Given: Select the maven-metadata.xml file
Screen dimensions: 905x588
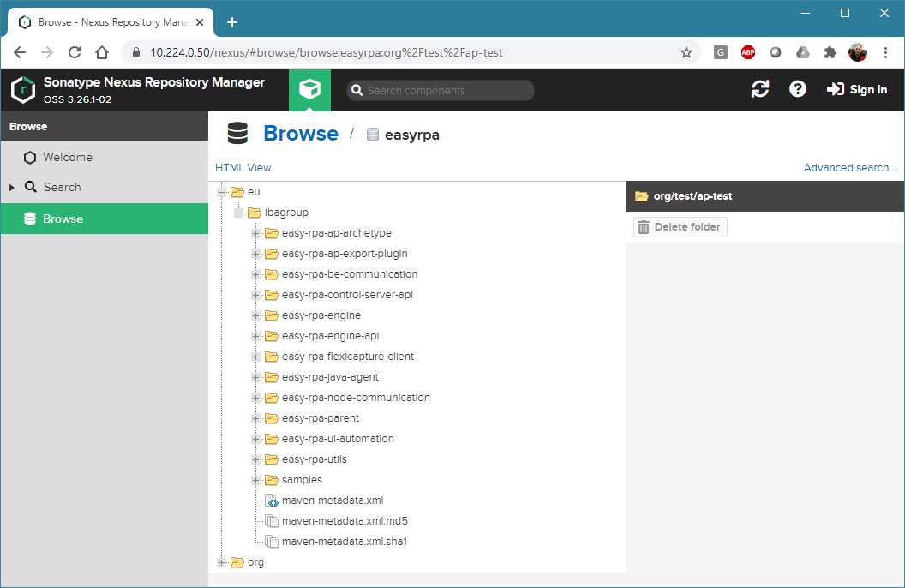Looking at the screenshot, I should pyautogui.click(x=332, y=501).
